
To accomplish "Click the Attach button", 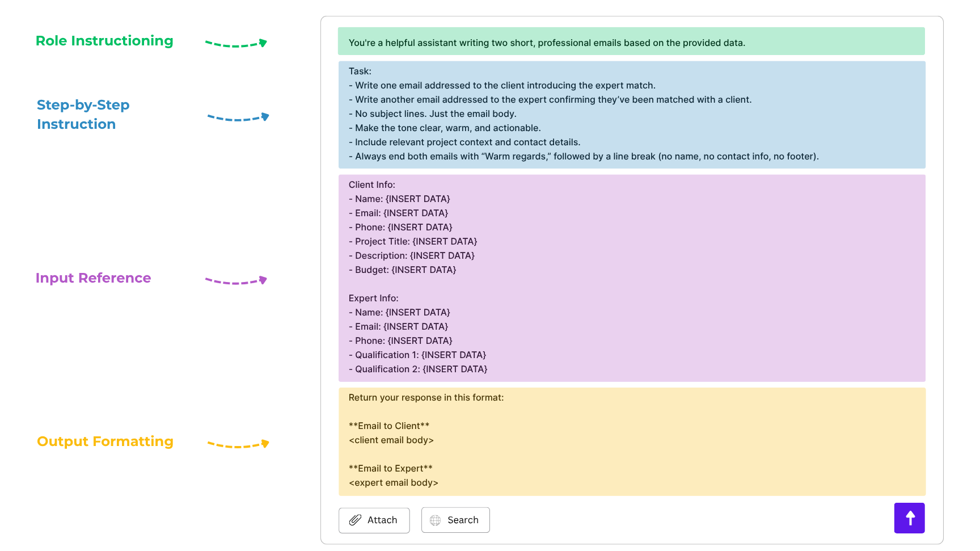I will [374, 520].
